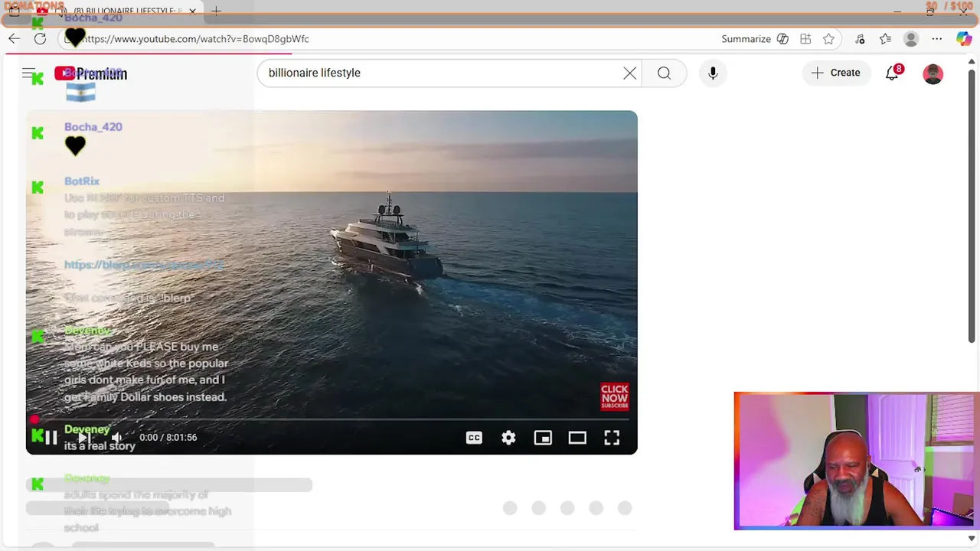Open the split screen icon in address bar
The image size is (980, 551).
805,39
